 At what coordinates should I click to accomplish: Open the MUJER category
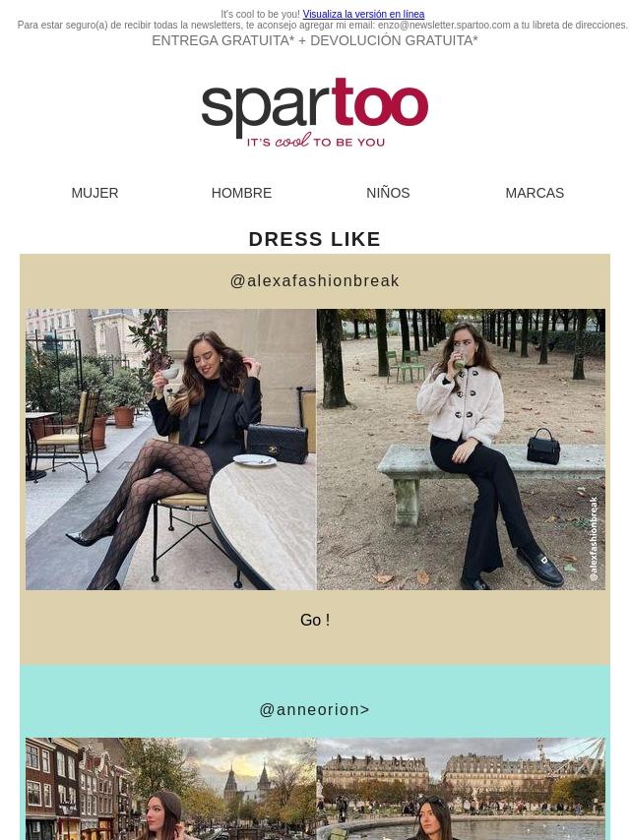pos(94,193)
